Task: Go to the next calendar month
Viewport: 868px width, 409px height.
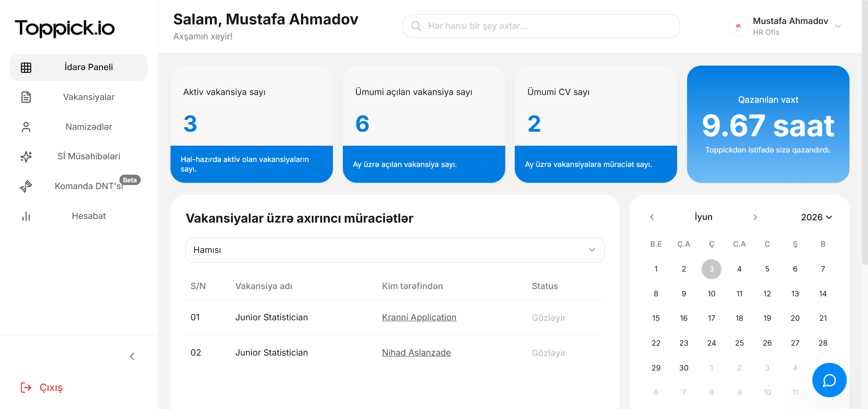Action: (x=755, y=217)
